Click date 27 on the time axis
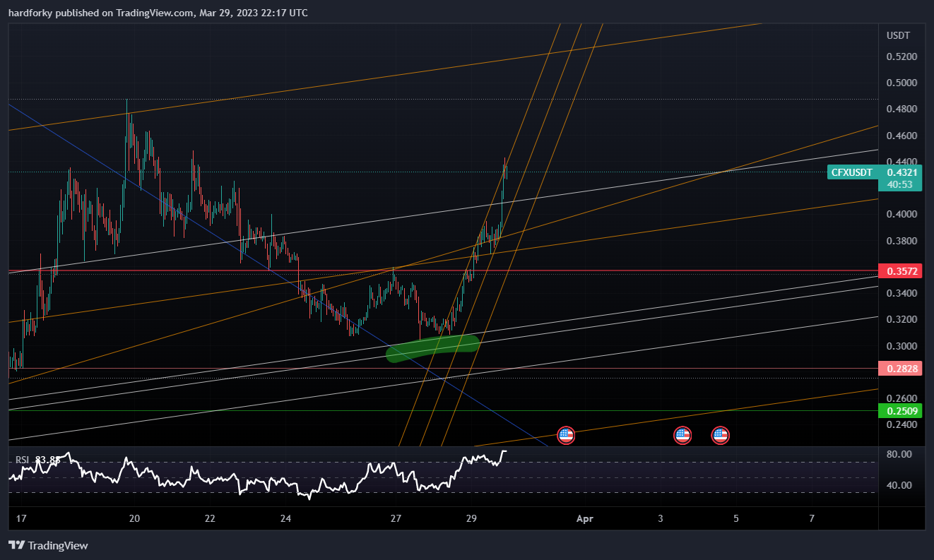 coord(396,518)
